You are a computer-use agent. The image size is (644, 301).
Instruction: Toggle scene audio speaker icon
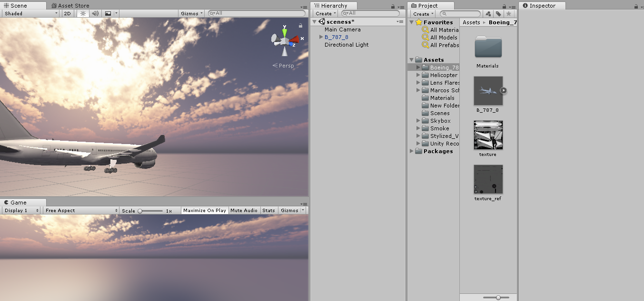[95, 13]
